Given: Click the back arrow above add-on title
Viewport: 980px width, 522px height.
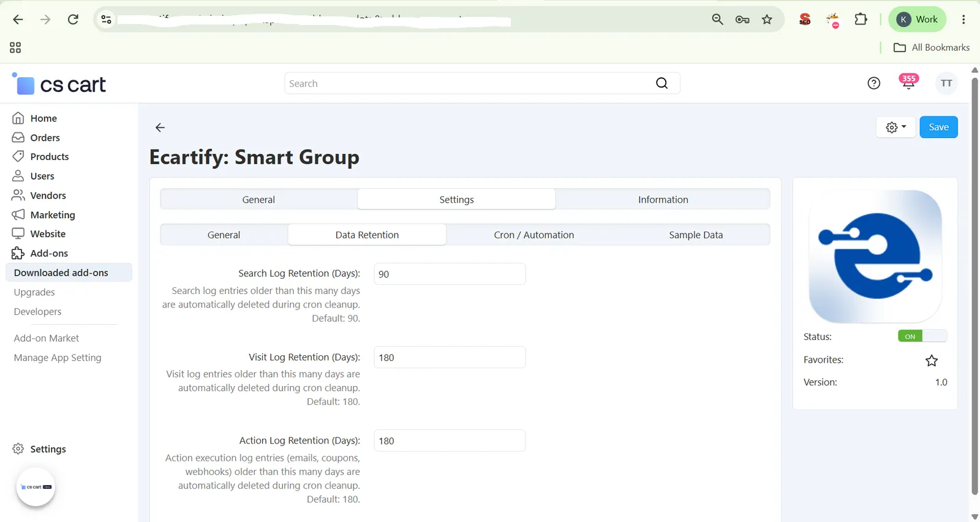Looking at the screenshot, I should (x=160, y=127).
